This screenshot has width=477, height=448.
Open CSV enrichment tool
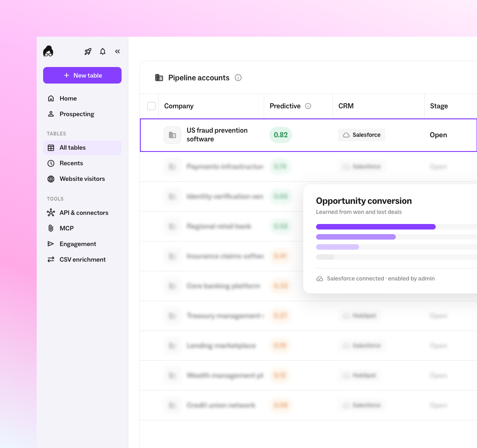82,259
